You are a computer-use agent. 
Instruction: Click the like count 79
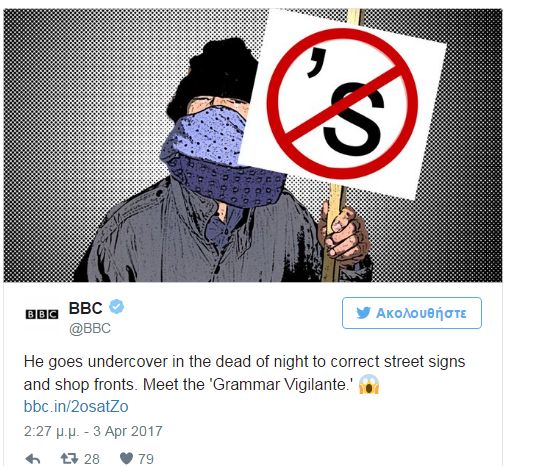(x=146, y=459)
